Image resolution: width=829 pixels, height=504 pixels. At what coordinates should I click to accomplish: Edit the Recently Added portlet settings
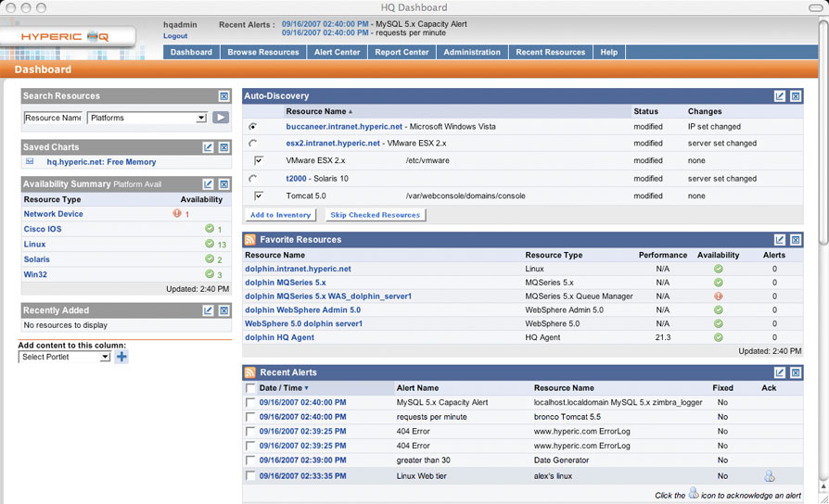(209, 310)
